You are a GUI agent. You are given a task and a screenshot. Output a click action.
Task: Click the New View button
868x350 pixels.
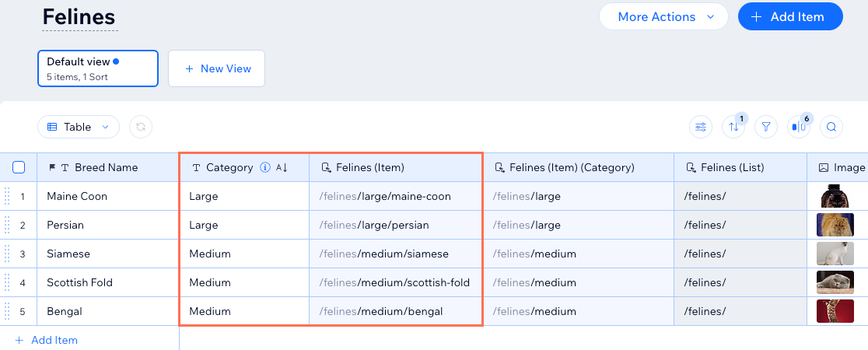[x=217, y=68]
